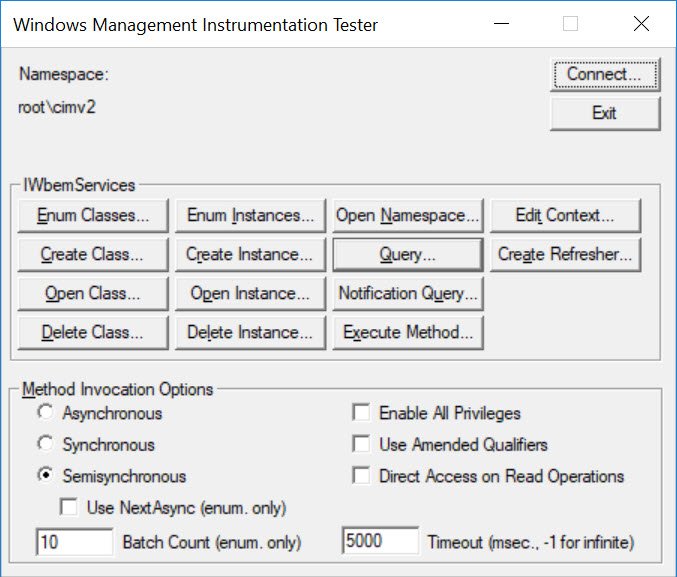
Task: Open the Query... dialog
Action: click(x=408, y=254)
